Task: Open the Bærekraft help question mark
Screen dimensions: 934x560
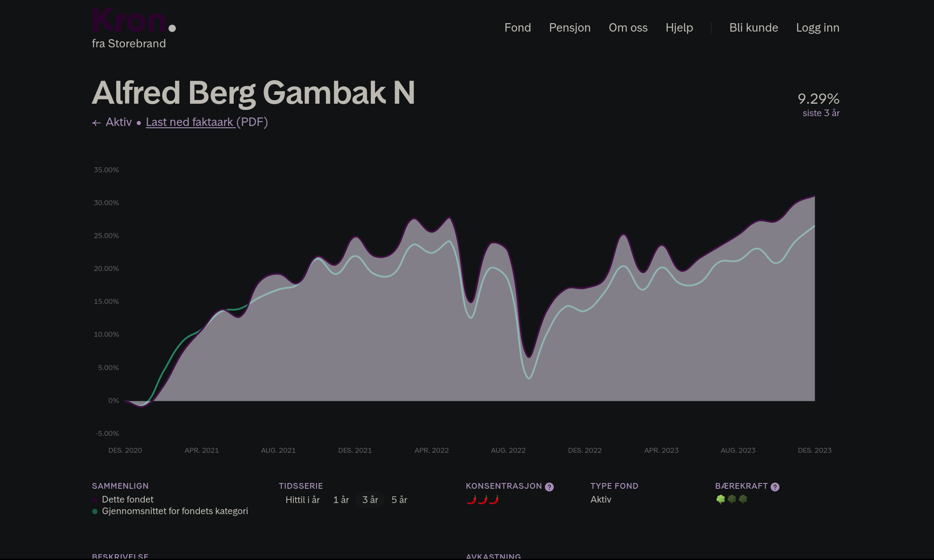Action: point(775,487)
